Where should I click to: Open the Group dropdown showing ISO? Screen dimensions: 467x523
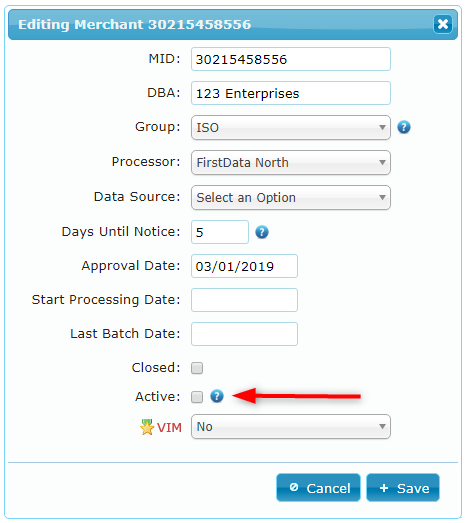tap(291, 127)
